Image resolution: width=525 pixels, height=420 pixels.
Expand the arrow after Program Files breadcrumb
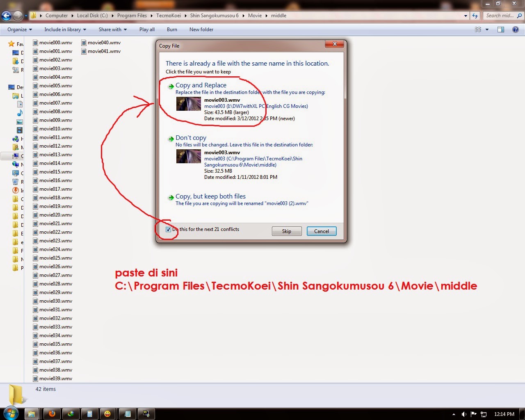point(151,16)
